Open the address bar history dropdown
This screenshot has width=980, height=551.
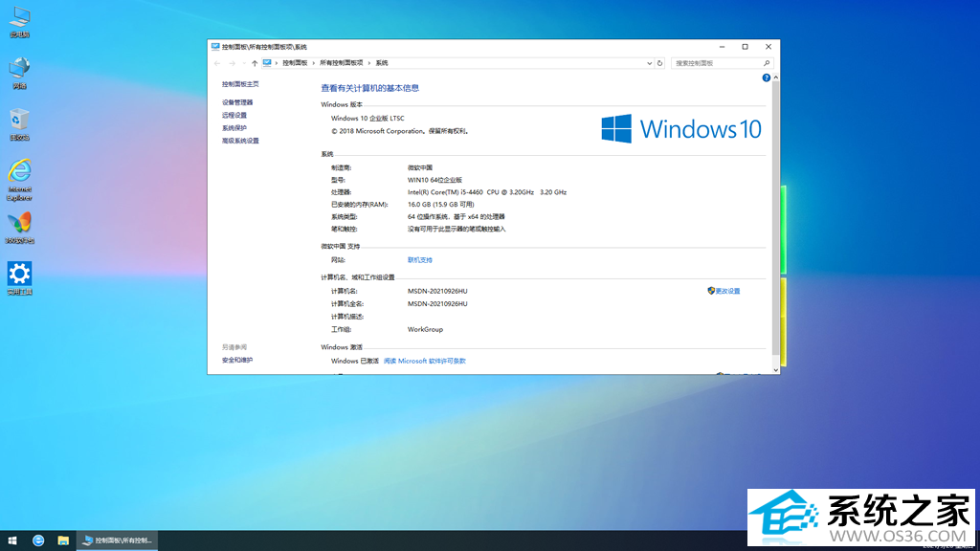pyautogui.click(x=649, y=63)
